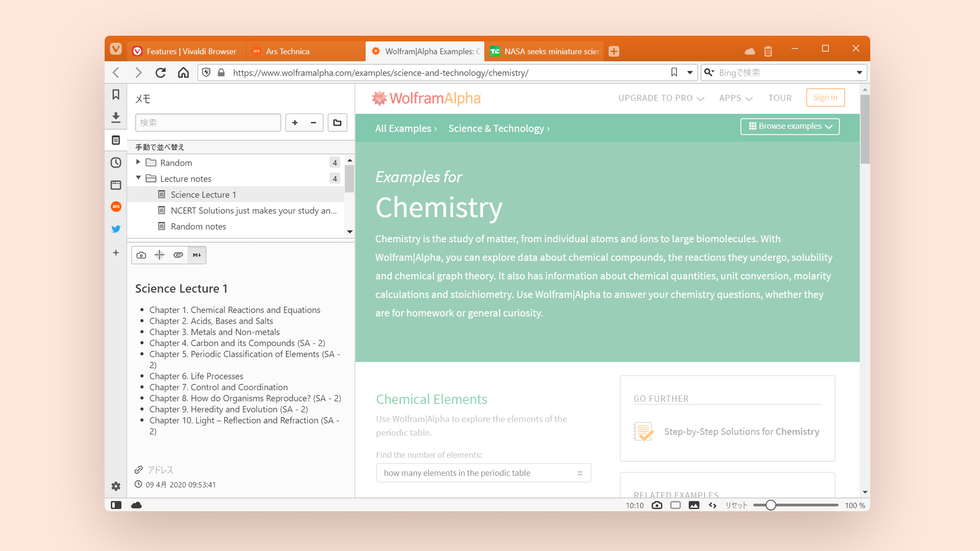Image resolution: width=980 pixels, height=551 pixels.
Task: Open the Twitter web panel
Action: click(116, 229)
